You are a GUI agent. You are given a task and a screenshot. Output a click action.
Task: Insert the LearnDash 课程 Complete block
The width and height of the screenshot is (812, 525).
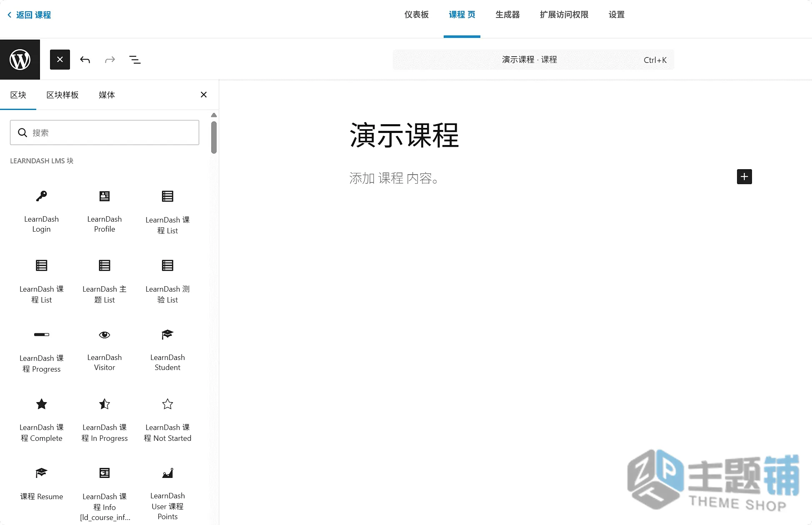[41, 420]
